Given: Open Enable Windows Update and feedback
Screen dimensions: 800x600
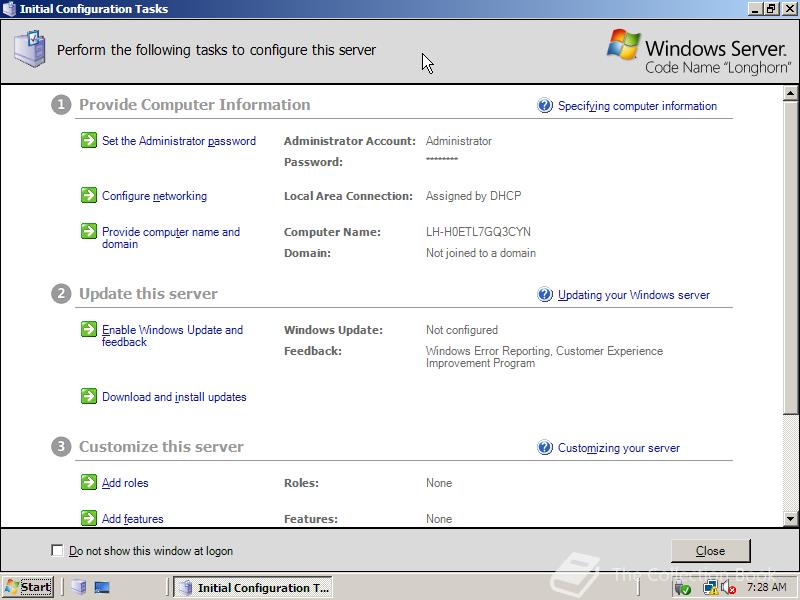Looking at the screenshot, I should click(172, 336).
